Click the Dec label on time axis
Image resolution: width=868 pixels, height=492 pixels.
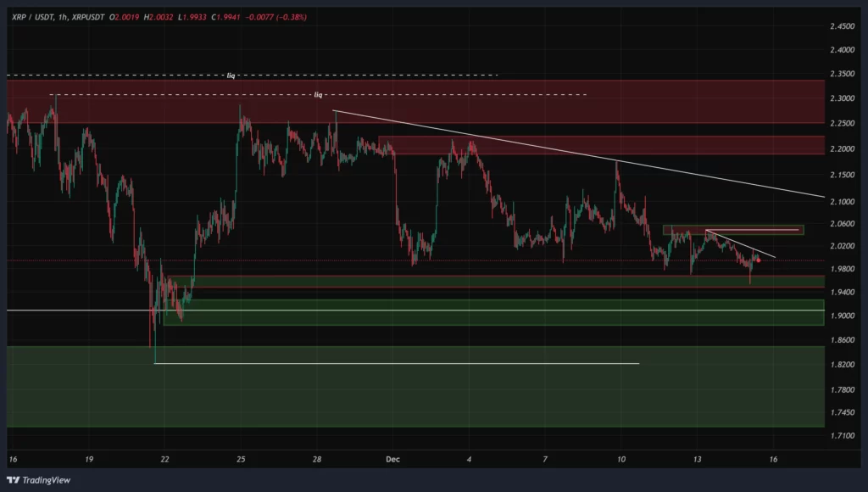tap(392, 459)
